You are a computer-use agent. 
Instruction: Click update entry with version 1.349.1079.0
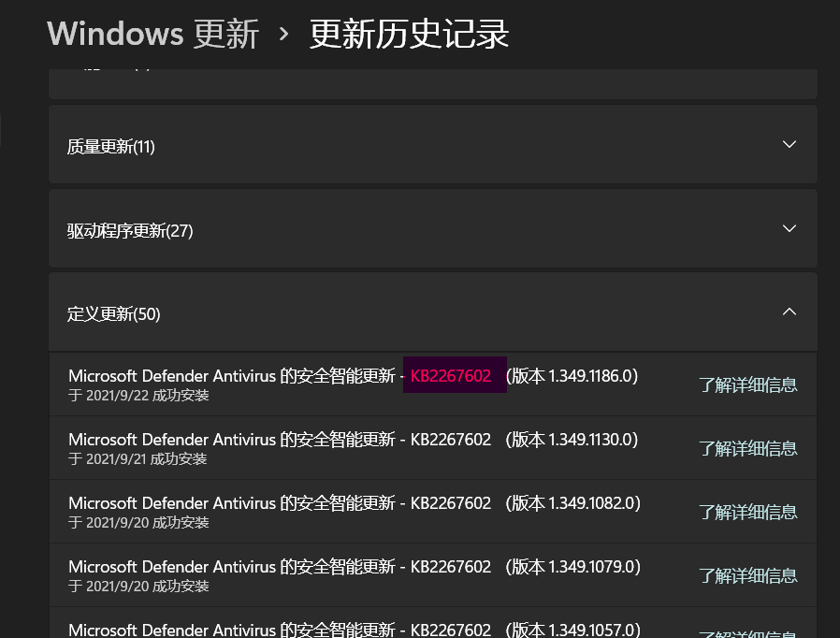pyautogui.click(x=433, y=575)
